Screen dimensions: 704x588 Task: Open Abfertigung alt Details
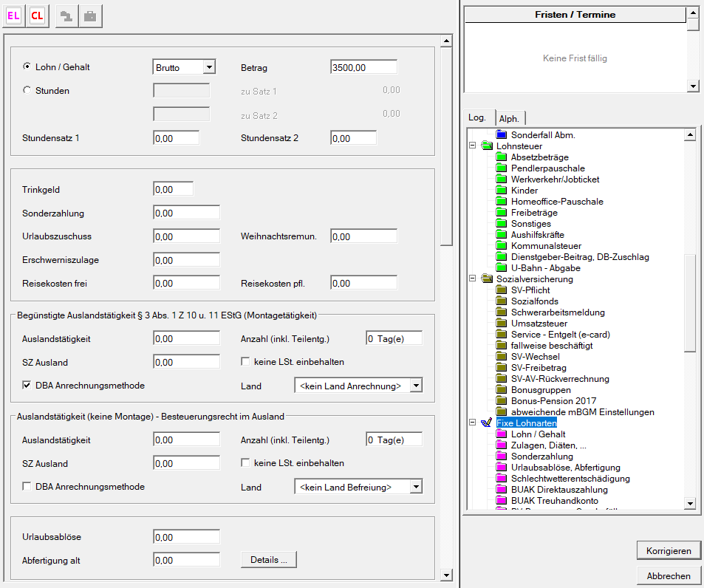[269, 560]
